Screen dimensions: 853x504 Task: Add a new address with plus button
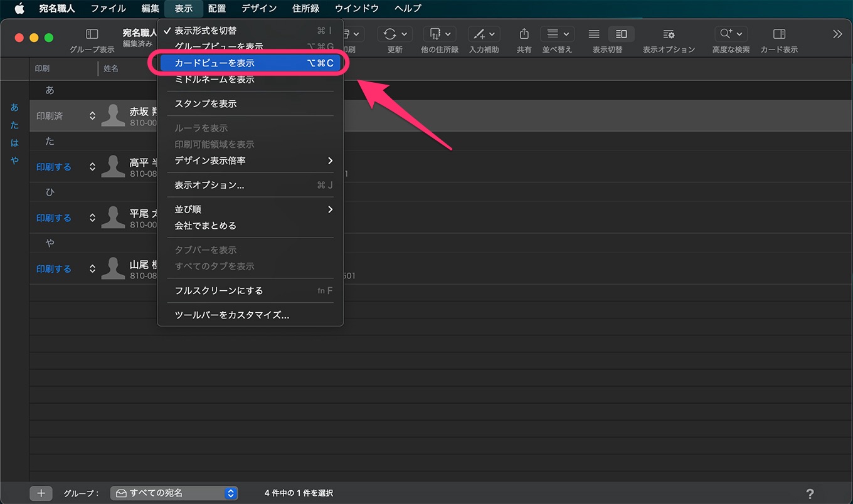[x=41, y=493]
